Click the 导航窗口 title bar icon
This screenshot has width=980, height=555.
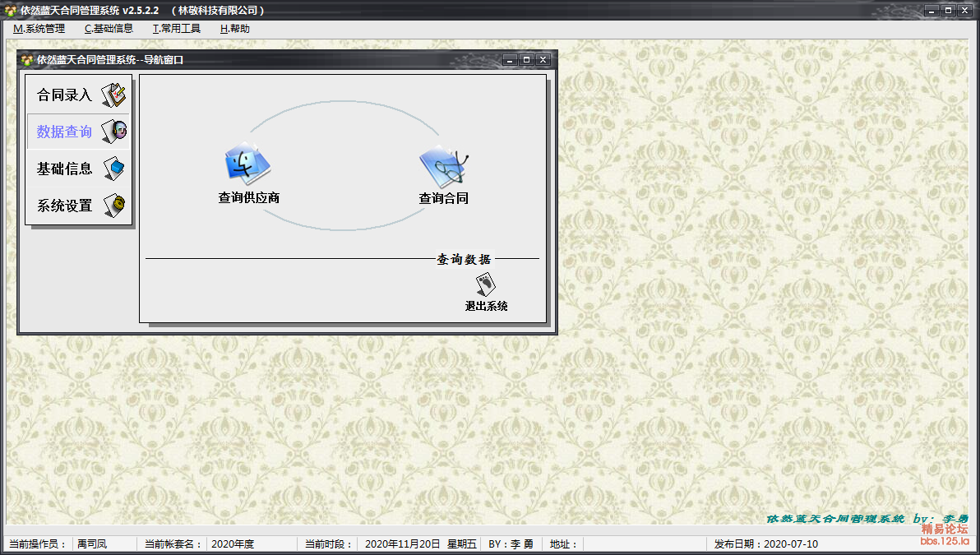tap(27, 60)
